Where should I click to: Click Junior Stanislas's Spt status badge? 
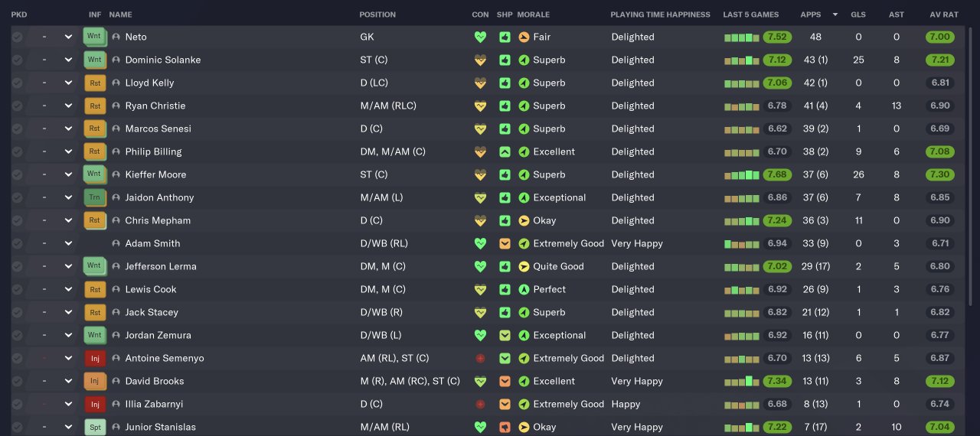coord(94,427)
